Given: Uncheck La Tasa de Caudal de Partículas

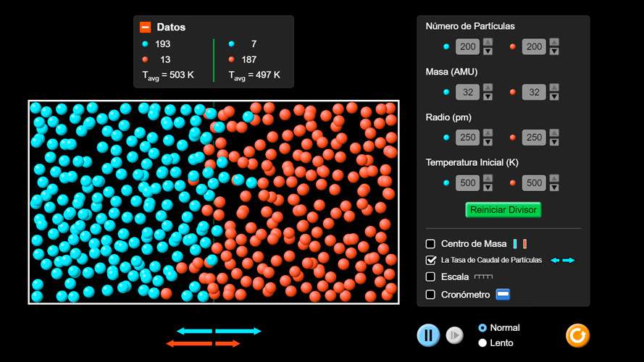Looking at the screenshot, I should pyautogui.click(x=431, y=260).
